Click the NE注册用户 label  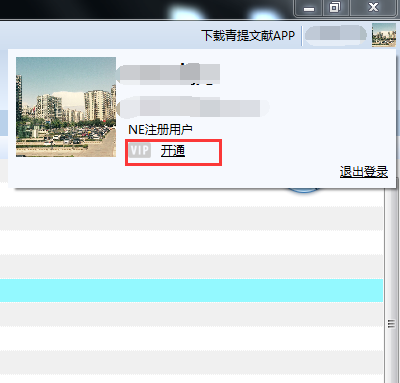[160, 130]
